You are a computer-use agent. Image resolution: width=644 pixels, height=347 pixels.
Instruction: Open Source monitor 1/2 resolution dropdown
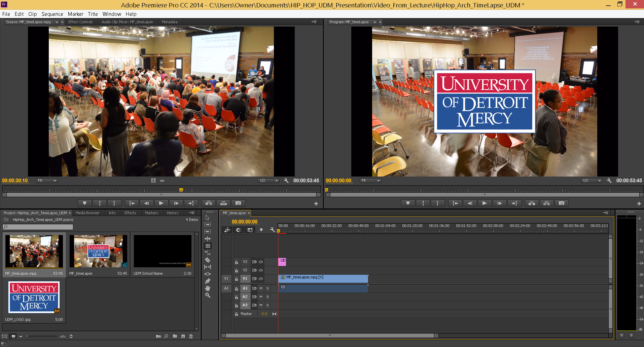(269, 181)
